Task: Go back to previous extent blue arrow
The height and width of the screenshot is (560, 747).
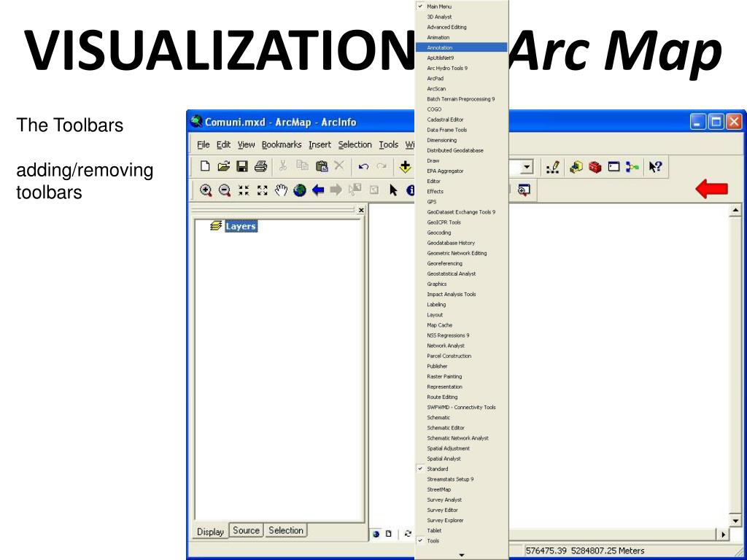Action: click(318, 190)
